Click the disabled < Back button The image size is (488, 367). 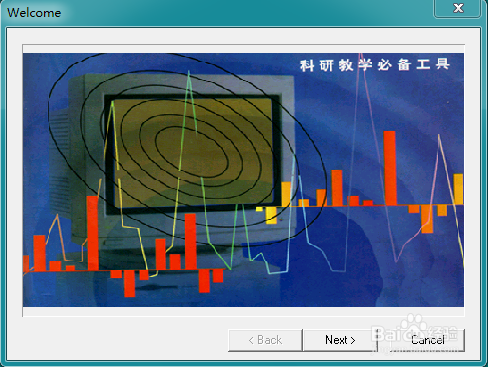(265, 340)
